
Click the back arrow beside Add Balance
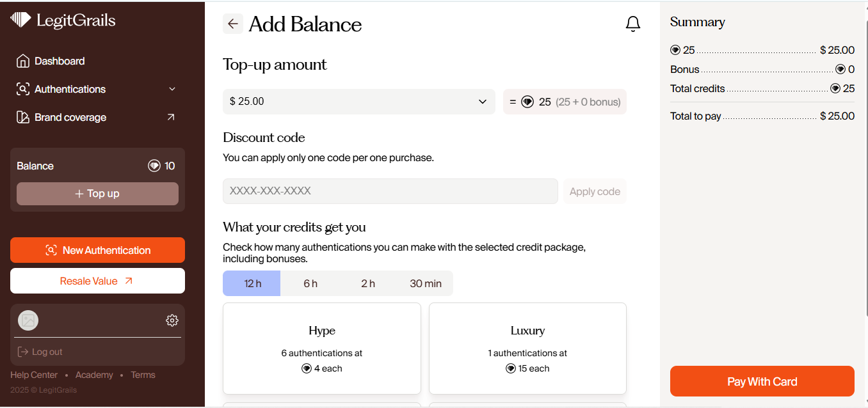pos(233,24)
